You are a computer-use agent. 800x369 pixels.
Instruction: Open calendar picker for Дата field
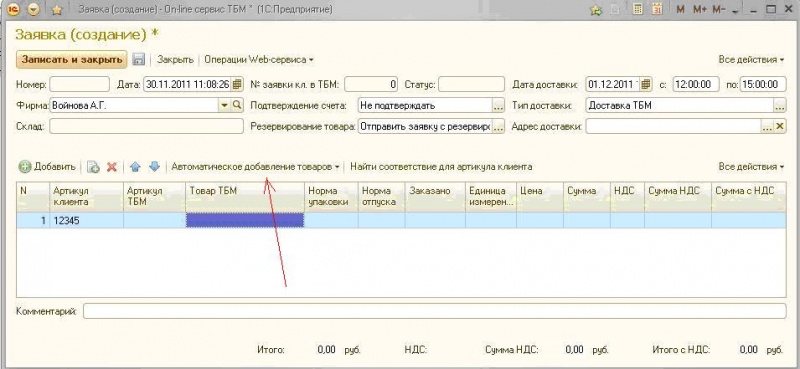(237, 84)
